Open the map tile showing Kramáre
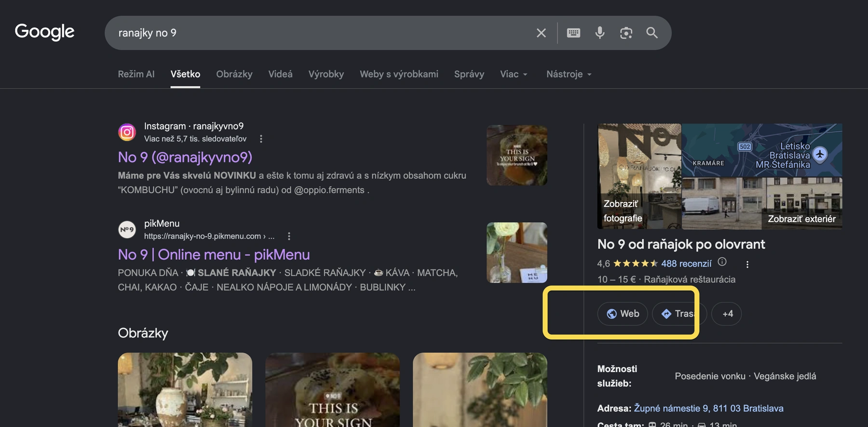Image resolution: width=868 pixels, height=427 pixels. (x=762, y=150)
